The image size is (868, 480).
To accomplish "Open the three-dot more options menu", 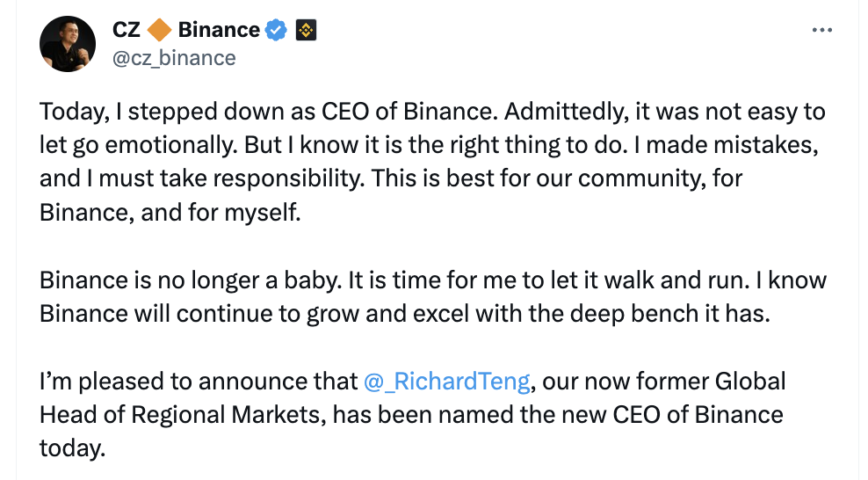I will coord(821,30).
